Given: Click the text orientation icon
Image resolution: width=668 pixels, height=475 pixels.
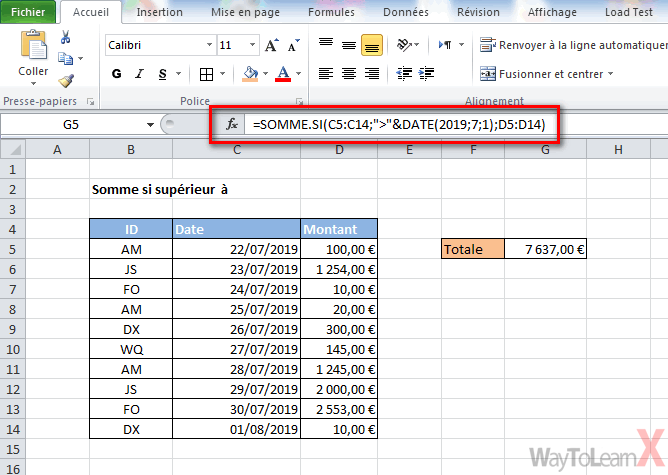Looking at the screenshot, I should point(404,44).
